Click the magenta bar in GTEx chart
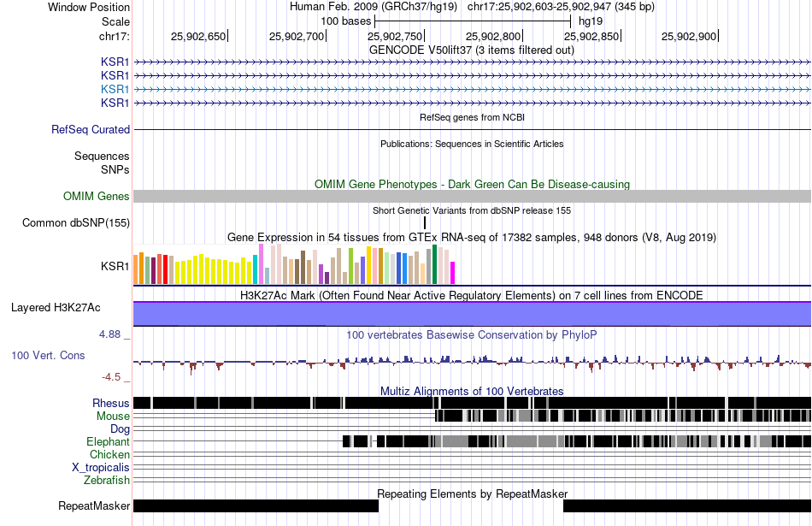 [453, 273]
